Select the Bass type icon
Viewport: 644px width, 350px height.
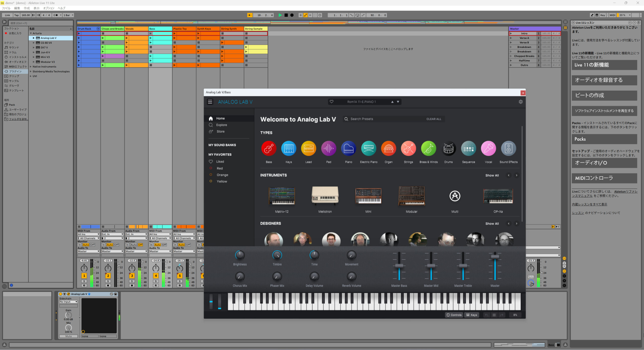(269, 148)
